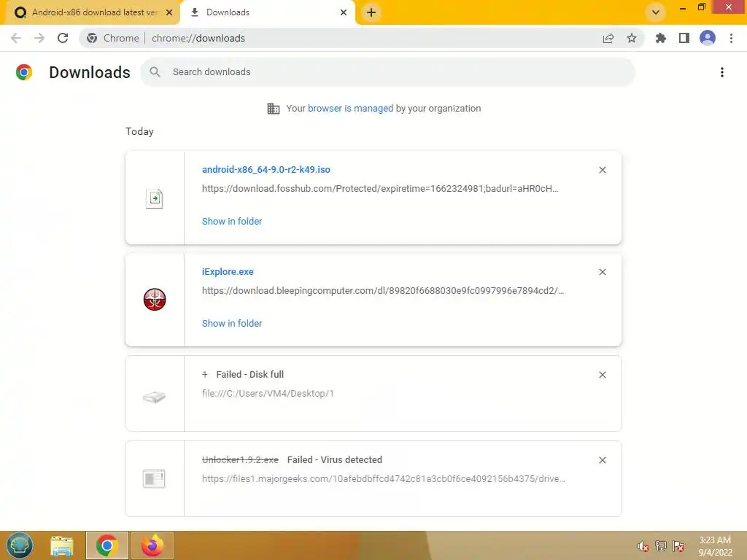Remove the Failed - Disk full entry
747x560 pixels.
click(x=602, y=375)
